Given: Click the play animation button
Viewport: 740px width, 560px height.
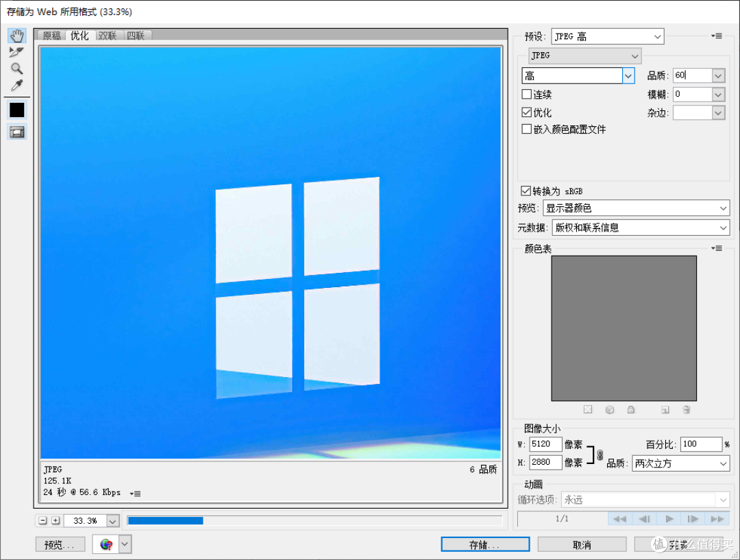Looking at the screenshot, I should [x=669, y=519].
